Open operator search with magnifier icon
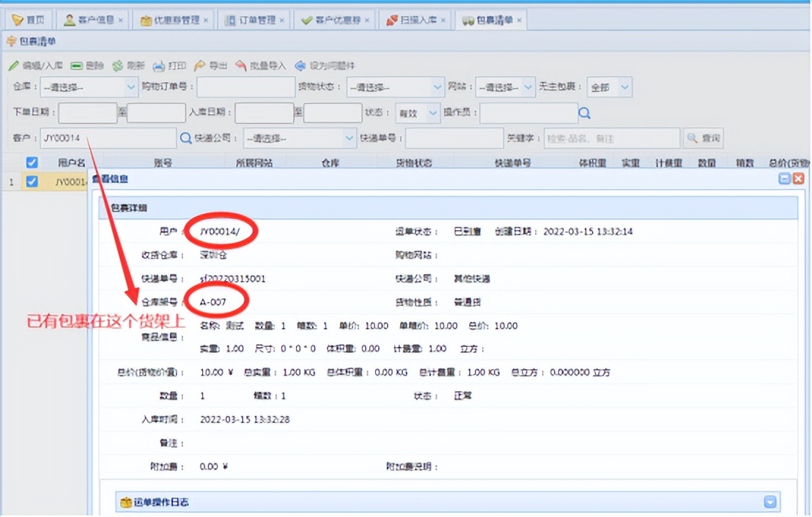 pos(584,113)
